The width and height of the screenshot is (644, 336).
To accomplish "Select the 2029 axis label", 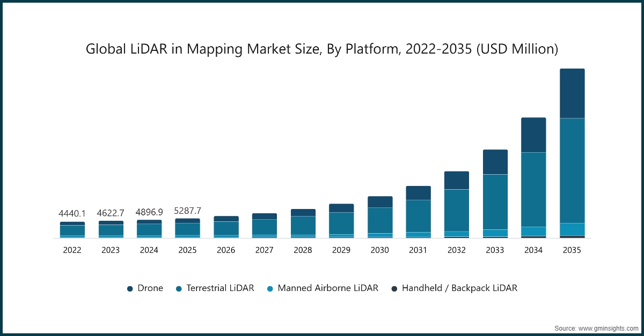I will click(x=341, y=250).
